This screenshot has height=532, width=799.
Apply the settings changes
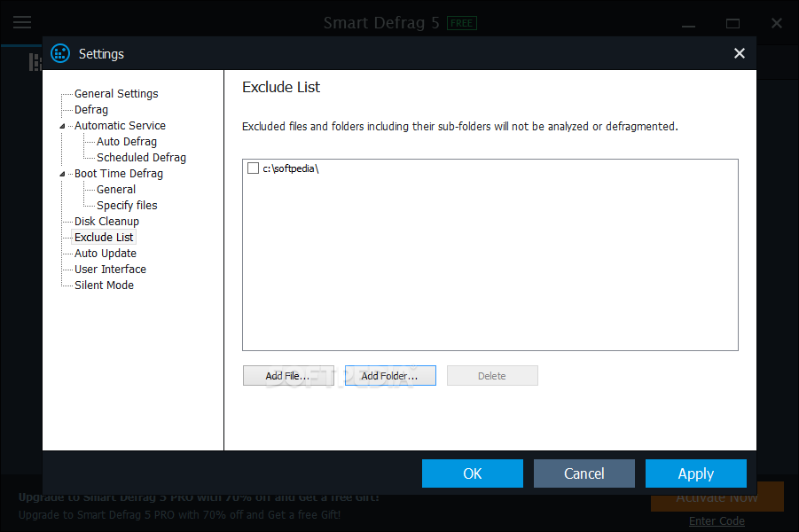pos(696,473)
